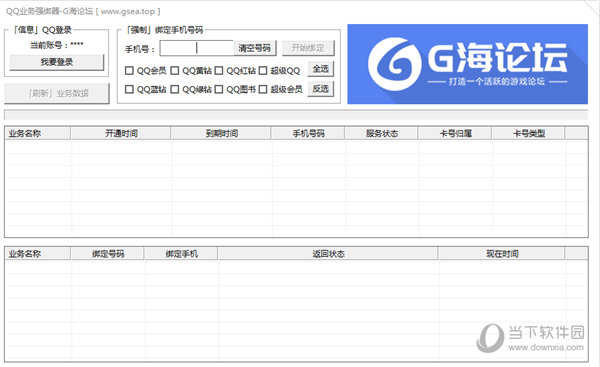Click the 绑定手机 column header

(181, 253)
